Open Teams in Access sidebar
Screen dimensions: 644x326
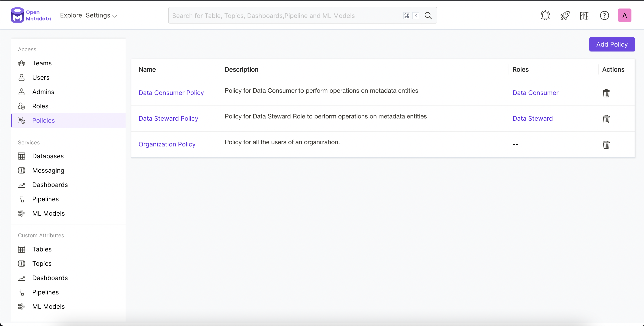pyautogui.click(x=42, y=63)
